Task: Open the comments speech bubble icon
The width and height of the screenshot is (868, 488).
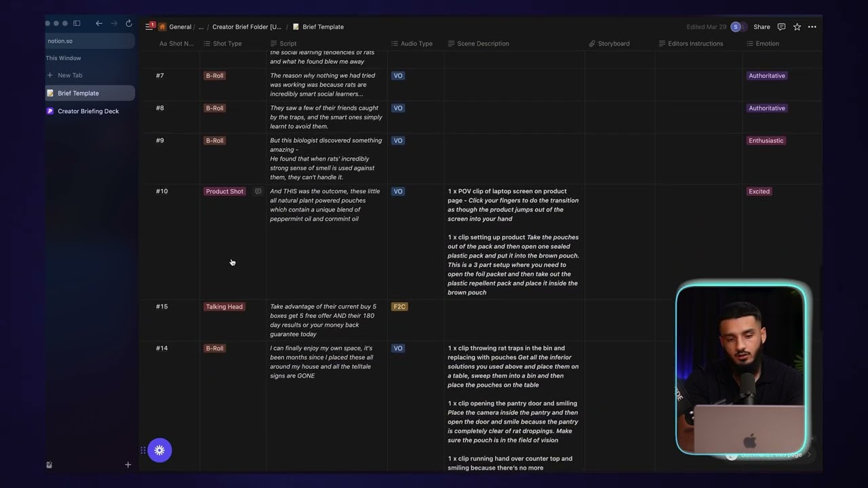Action: click(781, 27)
